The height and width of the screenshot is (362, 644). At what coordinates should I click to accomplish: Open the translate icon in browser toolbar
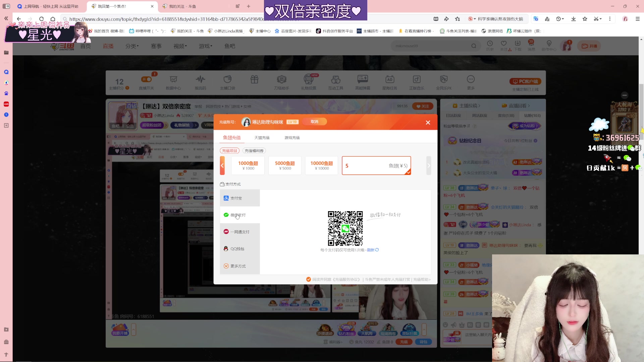click(536, 19)
